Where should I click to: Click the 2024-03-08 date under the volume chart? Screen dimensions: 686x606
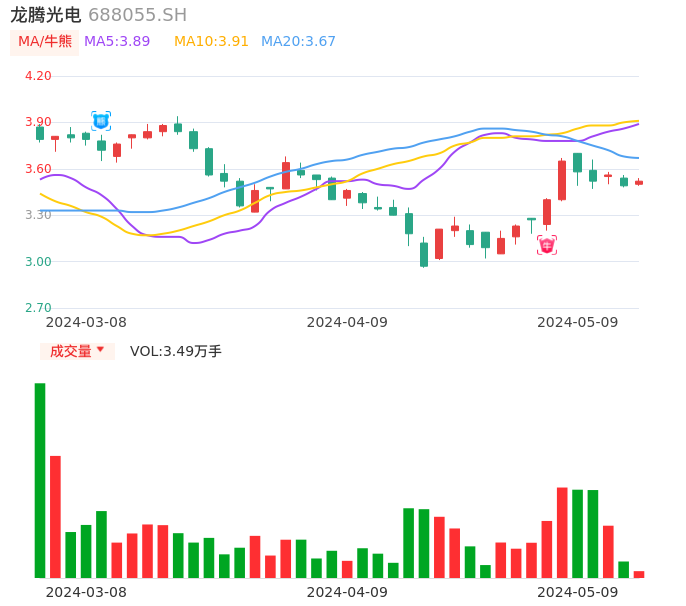[x=86, y=592]
